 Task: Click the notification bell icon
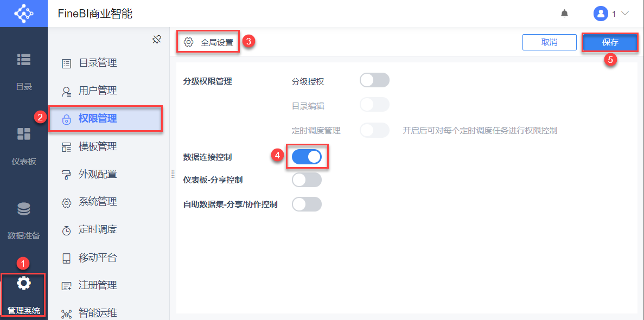pos(565,14)
